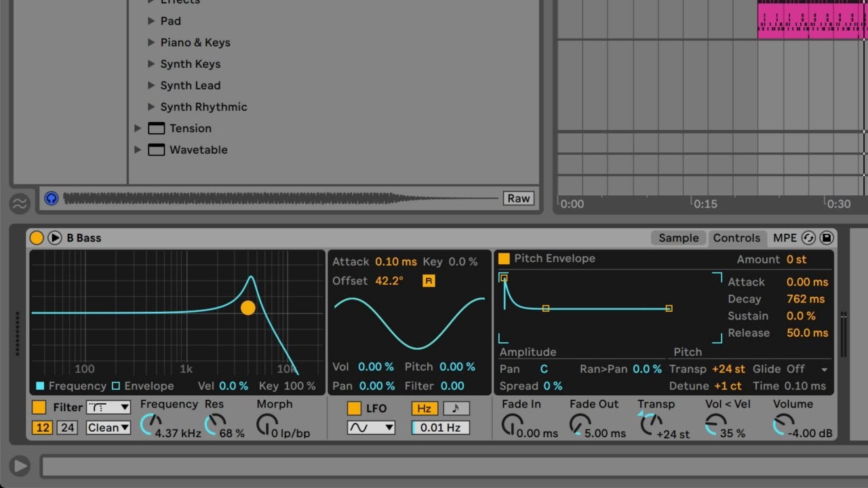Image resolution: width=868 pixels, height=488 pixels.
Task: Switch to the MPE tab
Action: coord(785,238)
